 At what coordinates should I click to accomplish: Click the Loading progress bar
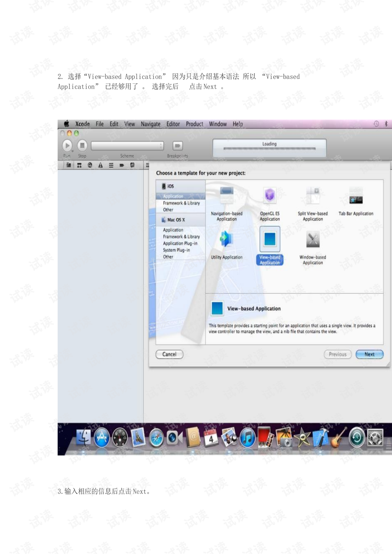[269, 149]
